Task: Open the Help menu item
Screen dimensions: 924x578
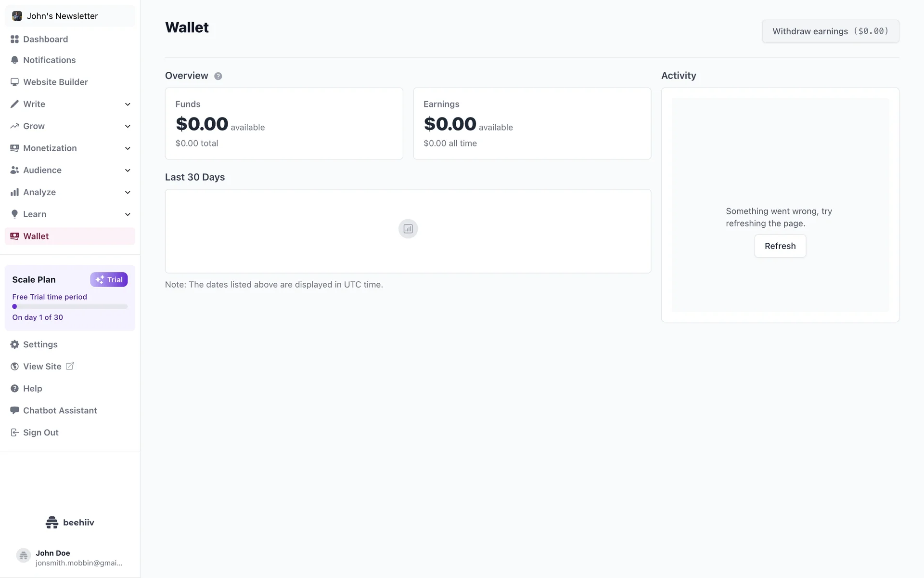Action: (x=32, y=388)
